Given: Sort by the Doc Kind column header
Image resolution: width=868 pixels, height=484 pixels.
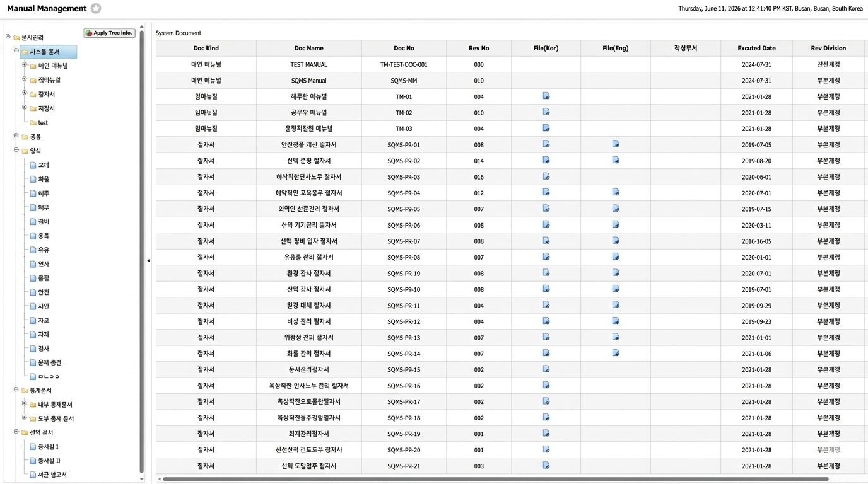Looking at the screenshot, I should [206, 48].
